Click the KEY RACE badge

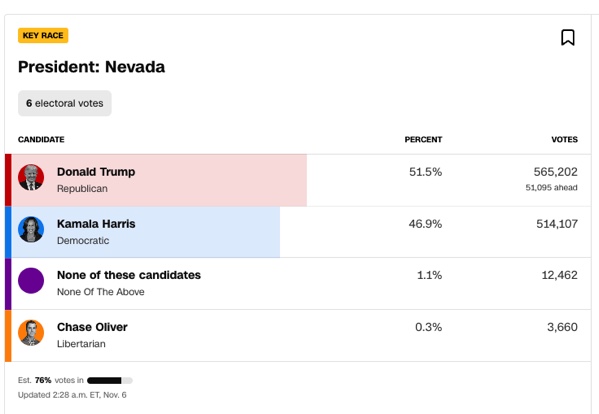(x=43, y=36)
